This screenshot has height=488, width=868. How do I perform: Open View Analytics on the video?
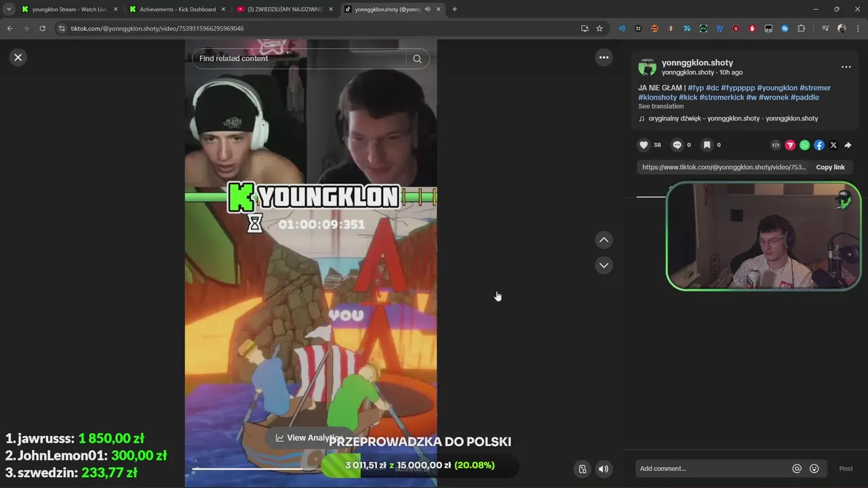pos(309,438)
